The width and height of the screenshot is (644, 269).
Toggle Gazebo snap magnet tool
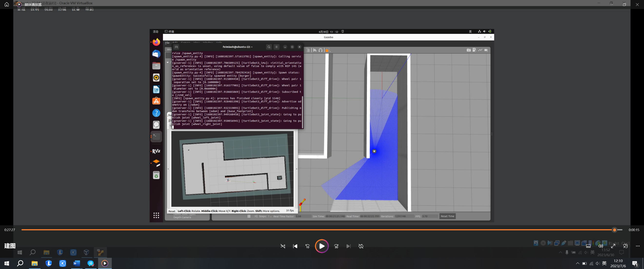[x=320, y=50]
